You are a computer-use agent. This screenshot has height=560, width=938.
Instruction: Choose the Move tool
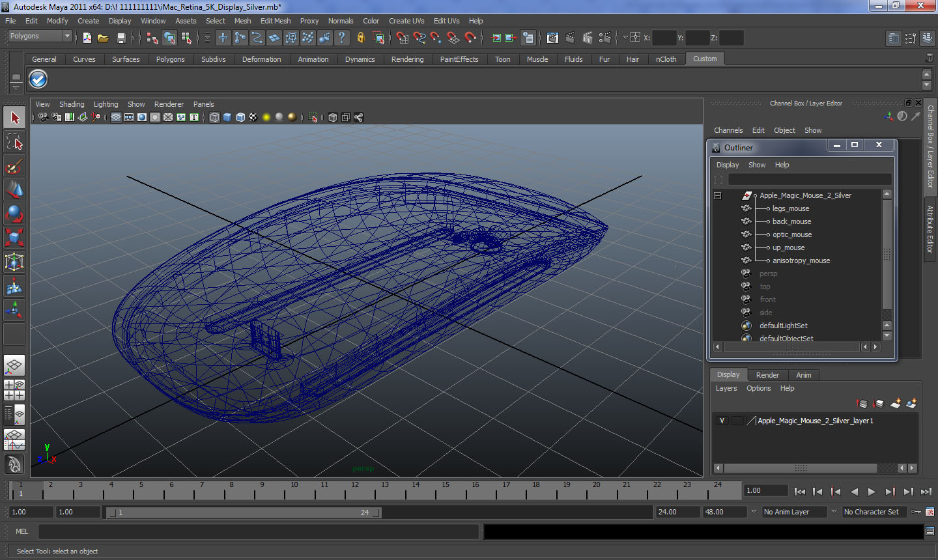[14, 189]
